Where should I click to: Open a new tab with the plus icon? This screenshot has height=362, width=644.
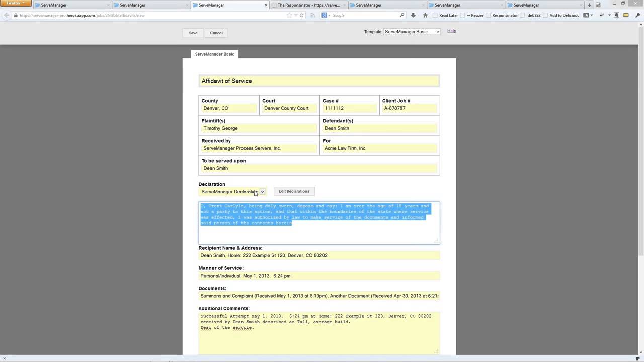tap(589, 5)
